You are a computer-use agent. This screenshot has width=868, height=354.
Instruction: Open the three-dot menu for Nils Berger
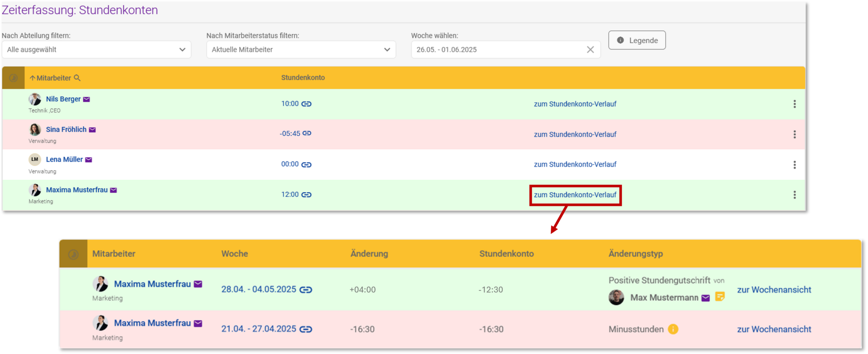794,104
